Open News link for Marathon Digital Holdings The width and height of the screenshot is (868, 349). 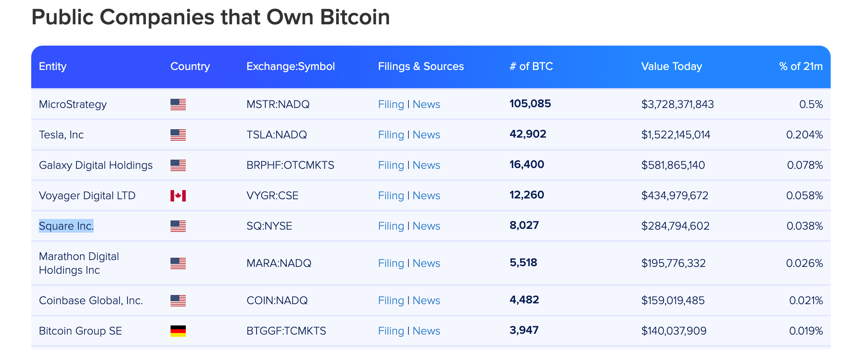click(x=426, y=263)
